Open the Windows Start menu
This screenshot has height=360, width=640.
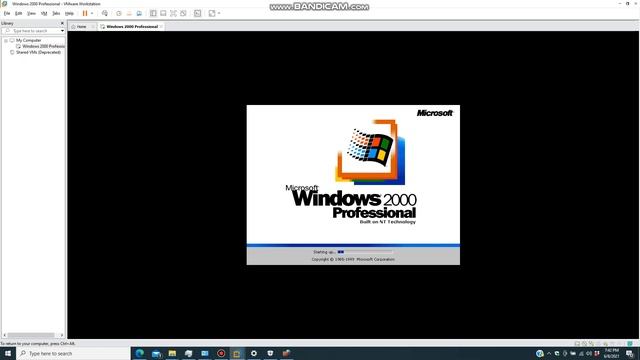8,353
